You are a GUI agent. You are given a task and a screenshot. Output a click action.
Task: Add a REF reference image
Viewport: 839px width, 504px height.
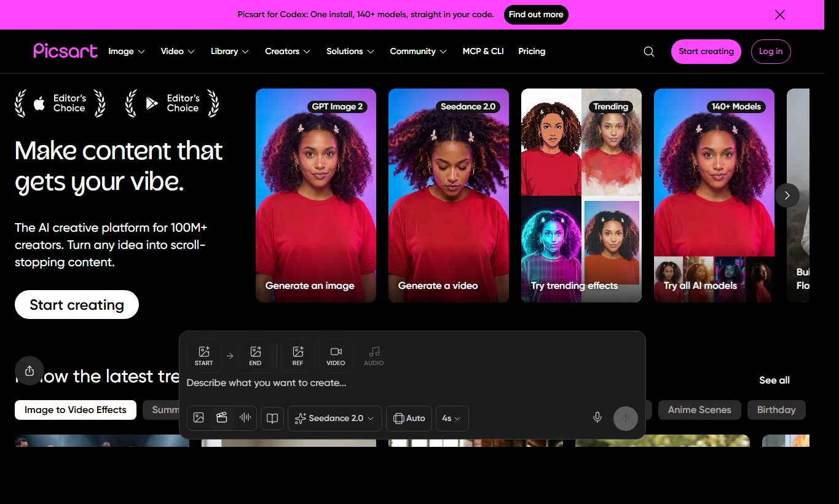[298, 355]
